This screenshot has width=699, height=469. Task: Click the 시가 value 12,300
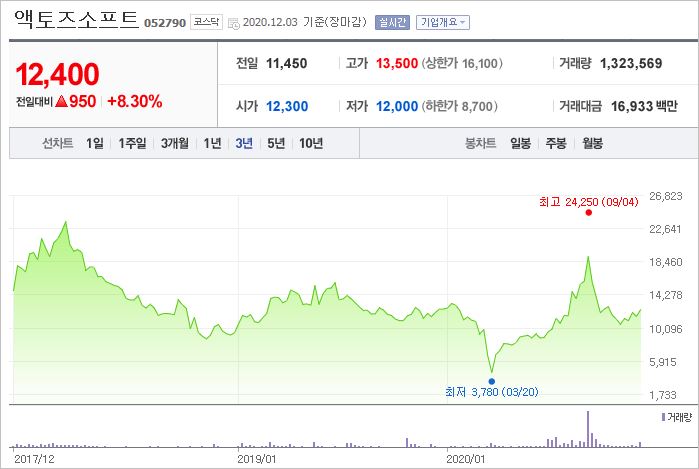point(287,106)
